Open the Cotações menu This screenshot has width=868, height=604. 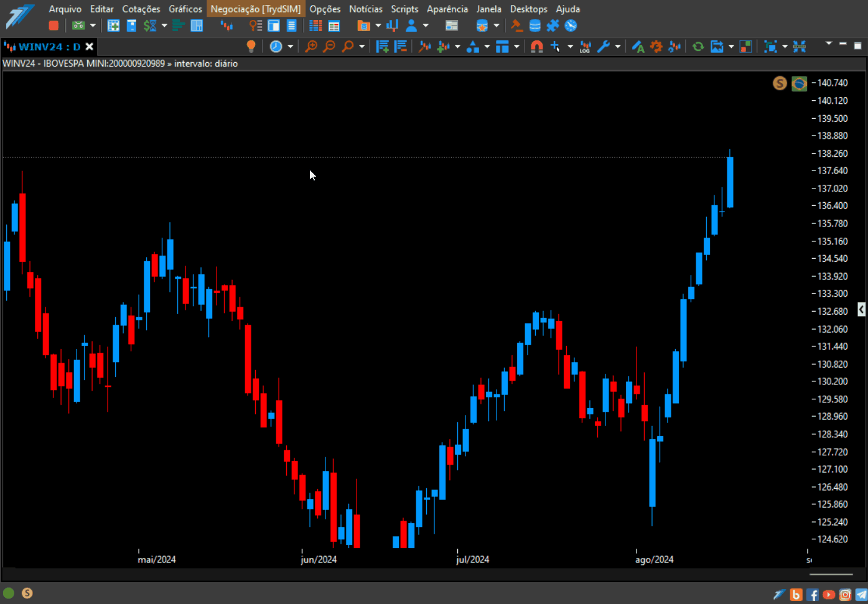pos(141,9)
